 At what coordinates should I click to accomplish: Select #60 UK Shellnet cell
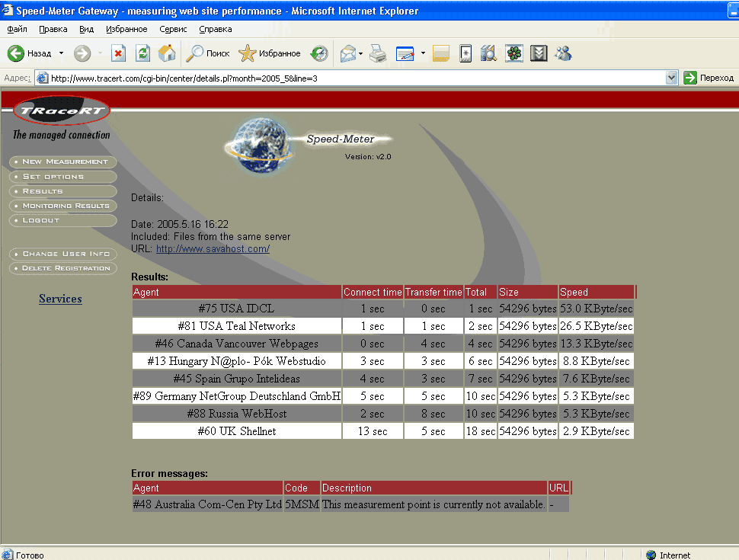point(237,430)
